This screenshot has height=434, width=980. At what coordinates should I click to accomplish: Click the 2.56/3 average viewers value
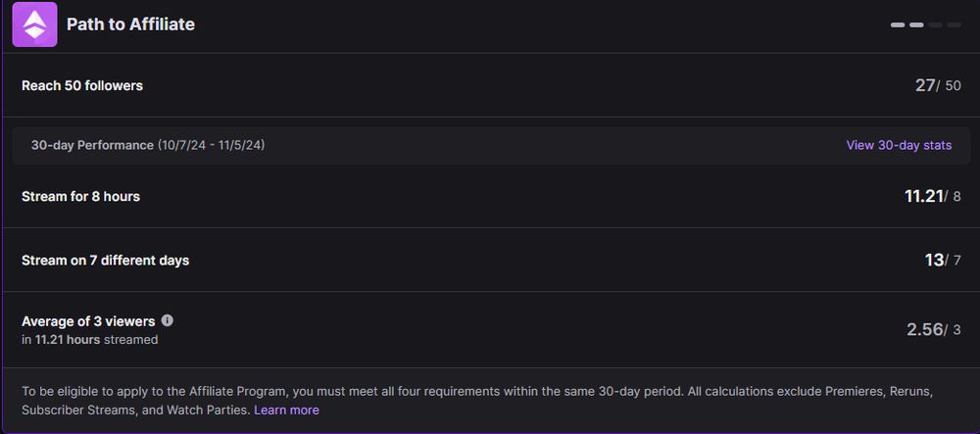(933, 329)
